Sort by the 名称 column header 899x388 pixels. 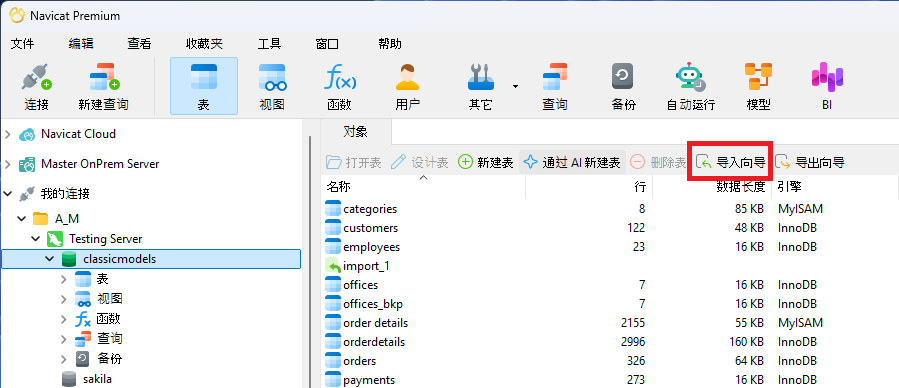click(423, 187)
